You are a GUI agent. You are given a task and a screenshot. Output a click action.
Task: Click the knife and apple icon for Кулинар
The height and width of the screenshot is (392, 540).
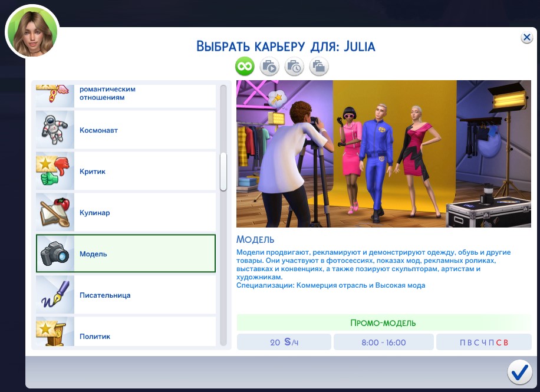tap(54, 211)
